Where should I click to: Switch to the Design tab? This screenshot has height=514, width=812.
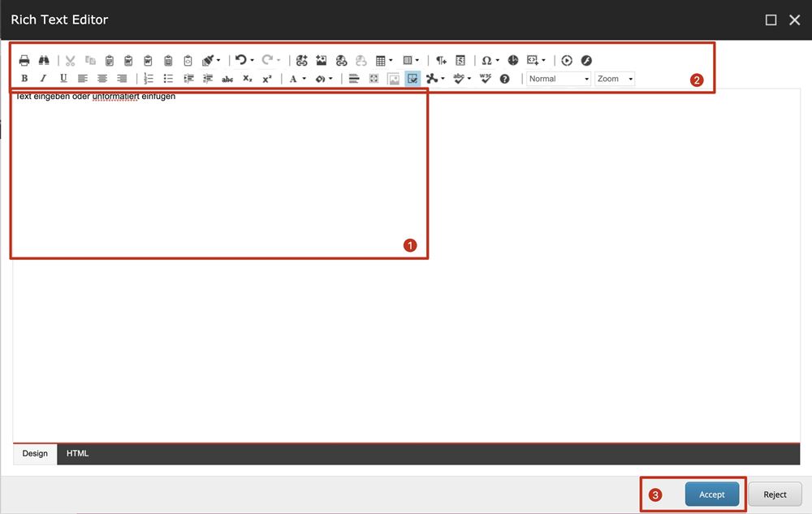pyautogui.click(x=35, y=454)
